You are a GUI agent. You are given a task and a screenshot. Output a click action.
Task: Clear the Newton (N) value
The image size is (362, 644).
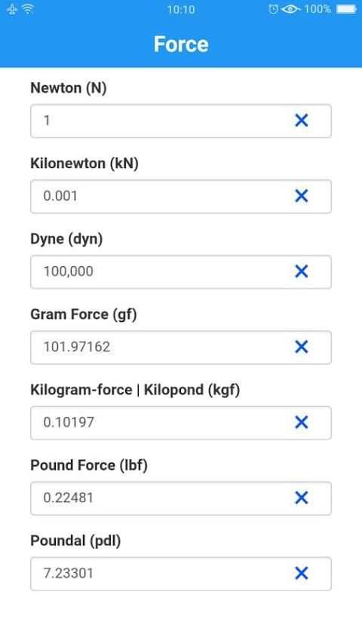[301, 121]
